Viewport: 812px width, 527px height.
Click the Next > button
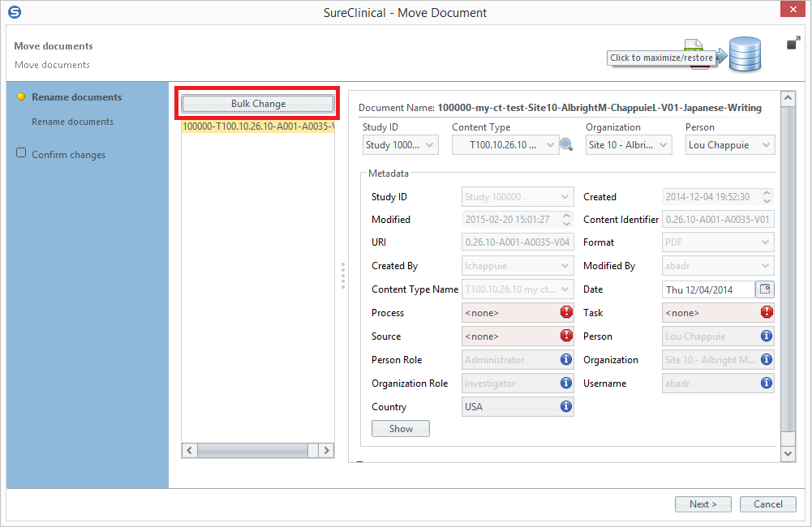702,504
